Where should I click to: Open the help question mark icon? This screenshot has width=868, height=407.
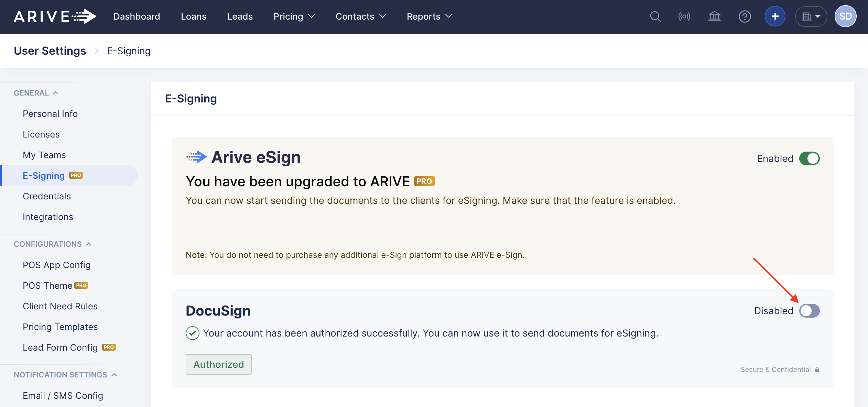[745, 16]
